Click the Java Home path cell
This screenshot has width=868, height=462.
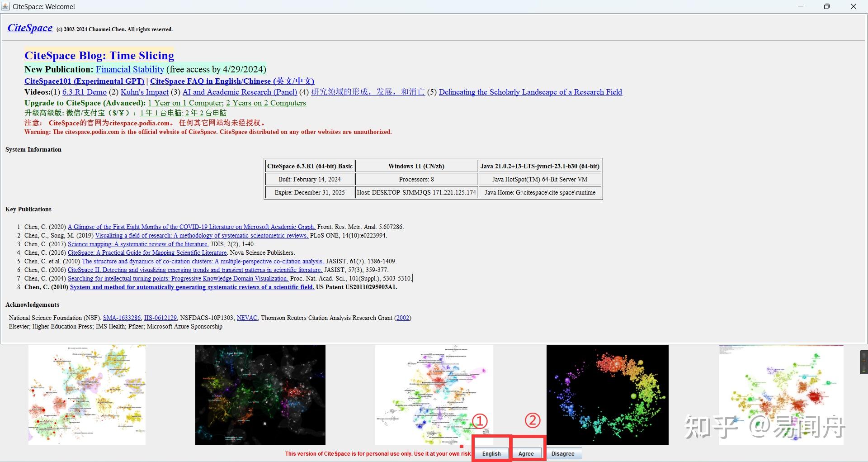coord(540,192)
